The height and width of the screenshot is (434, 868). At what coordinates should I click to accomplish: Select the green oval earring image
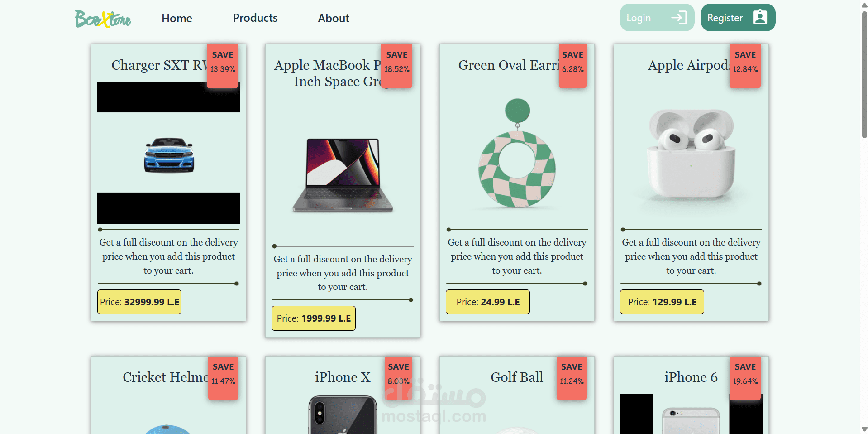(x=517, y=154)
